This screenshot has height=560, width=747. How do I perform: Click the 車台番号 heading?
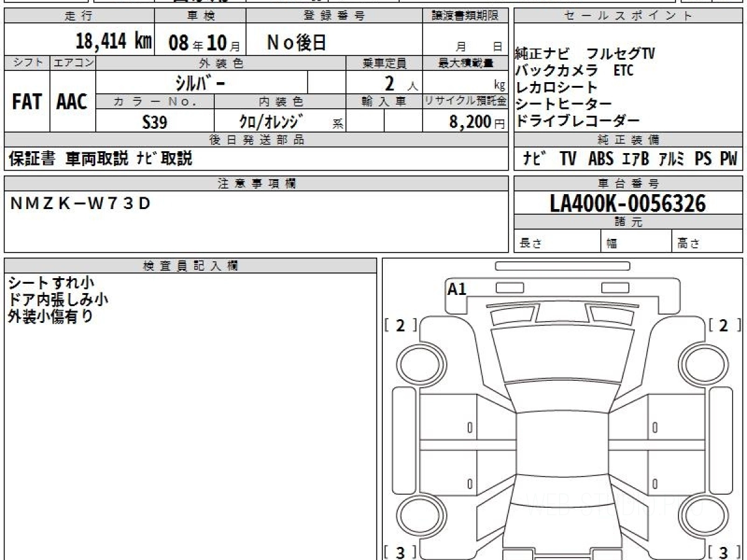[x=628, y=184]
